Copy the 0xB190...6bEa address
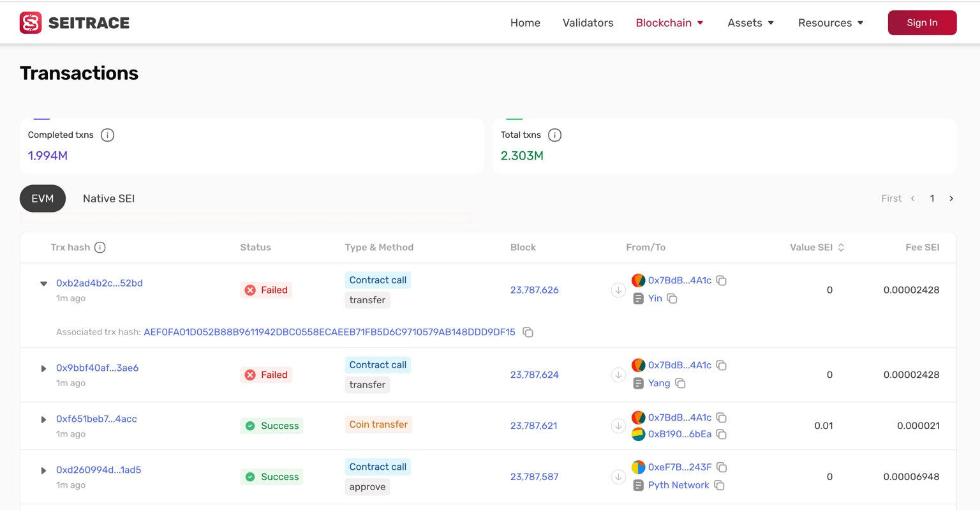 point(722,435)
